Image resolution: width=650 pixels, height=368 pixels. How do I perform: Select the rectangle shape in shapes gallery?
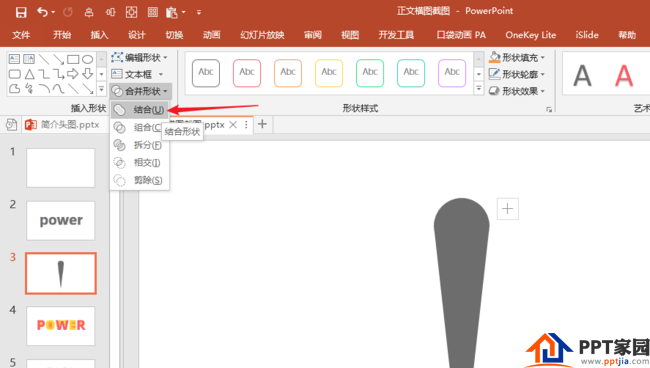pyautogui.click(x=73, y=59)
